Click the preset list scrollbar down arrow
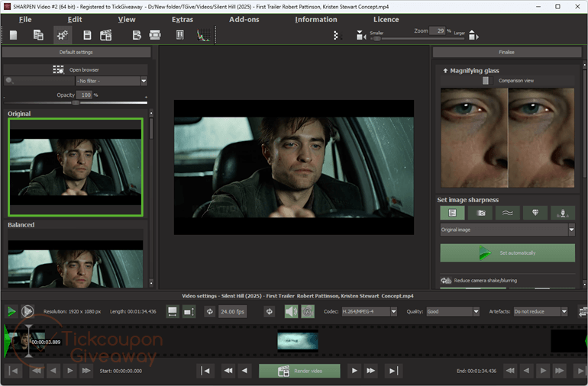 [151, 283]
